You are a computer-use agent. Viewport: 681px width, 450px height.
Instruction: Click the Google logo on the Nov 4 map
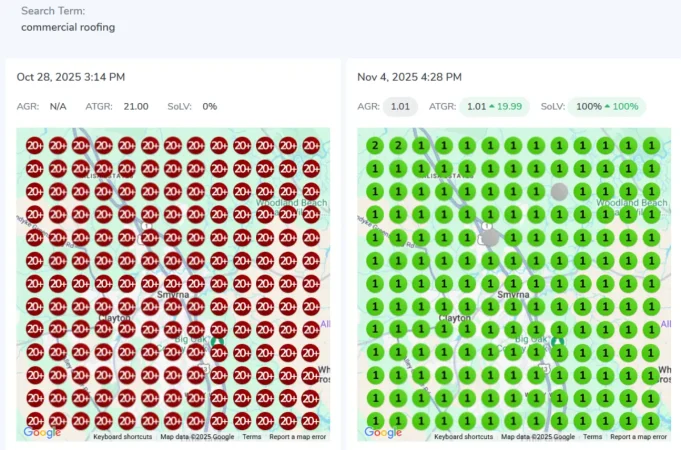(383, 432)
